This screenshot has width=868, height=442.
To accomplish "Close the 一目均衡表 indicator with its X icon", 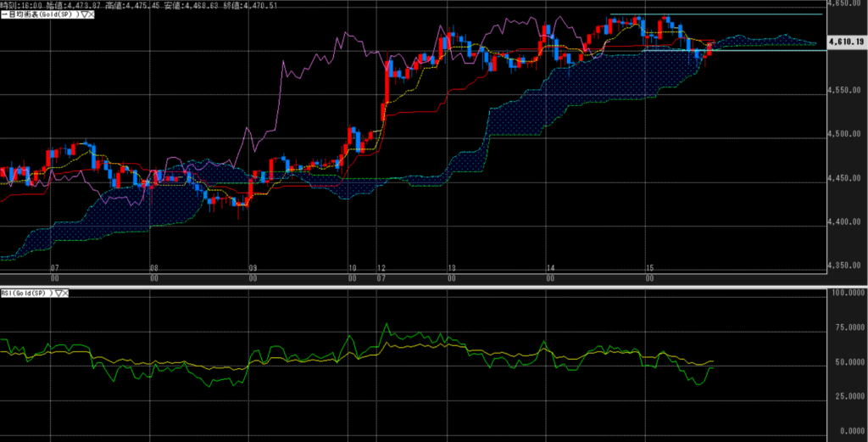I will [90, 15].
